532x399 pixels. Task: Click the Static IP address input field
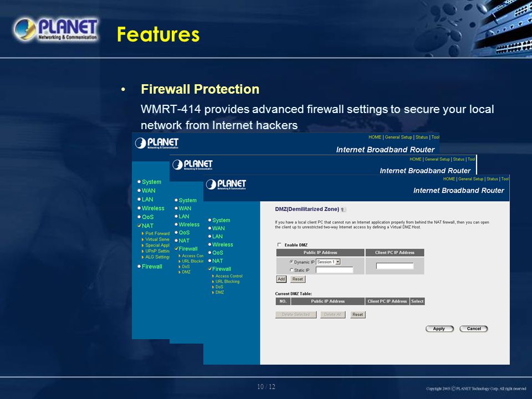click(x=335, y=270)
